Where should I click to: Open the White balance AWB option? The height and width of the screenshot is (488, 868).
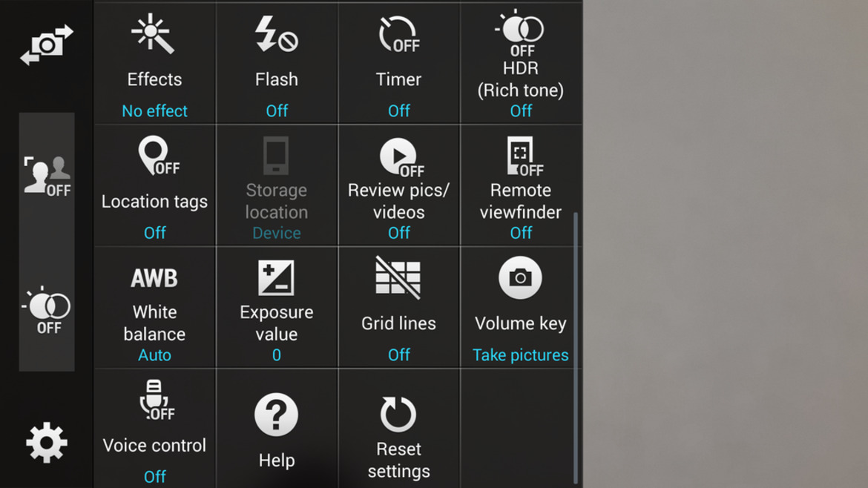click(x=154, y=308)
